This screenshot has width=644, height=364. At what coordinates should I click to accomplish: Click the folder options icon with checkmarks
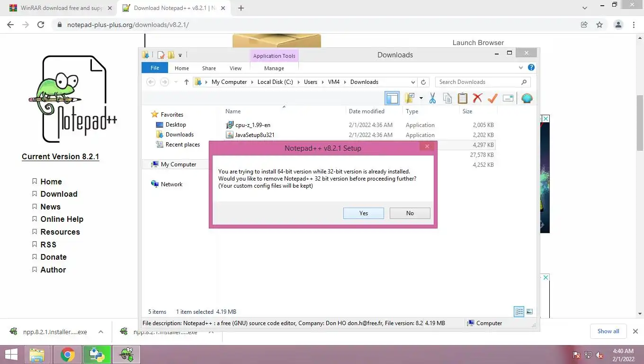click(x=409, y=98)
